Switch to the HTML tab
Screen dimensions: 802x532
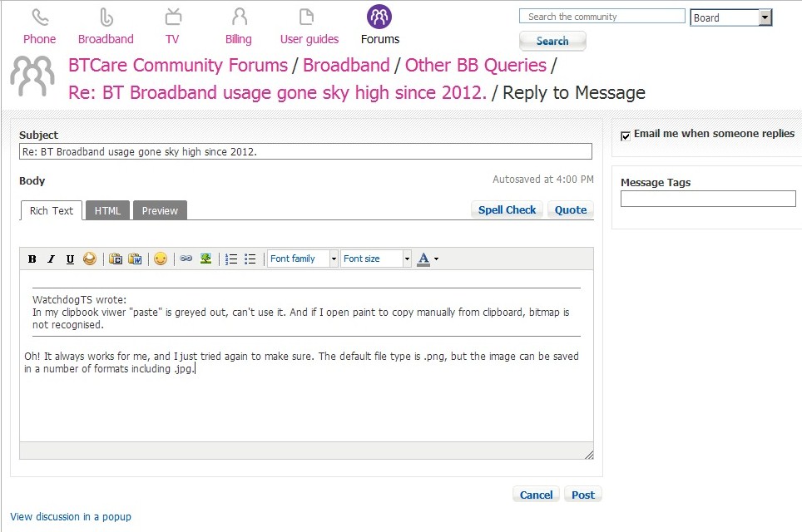click(107, 210)
